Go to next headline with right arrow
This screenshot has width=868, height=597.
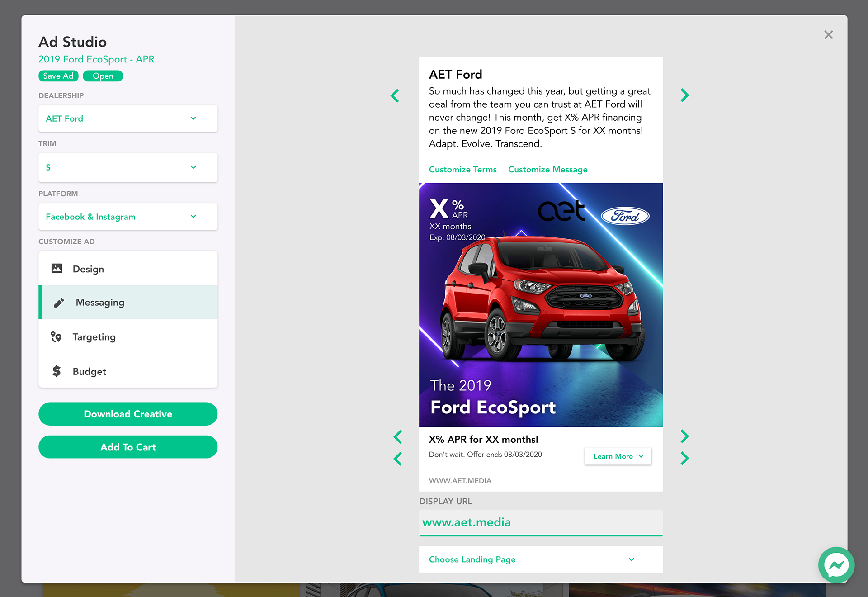pos(684,436)
